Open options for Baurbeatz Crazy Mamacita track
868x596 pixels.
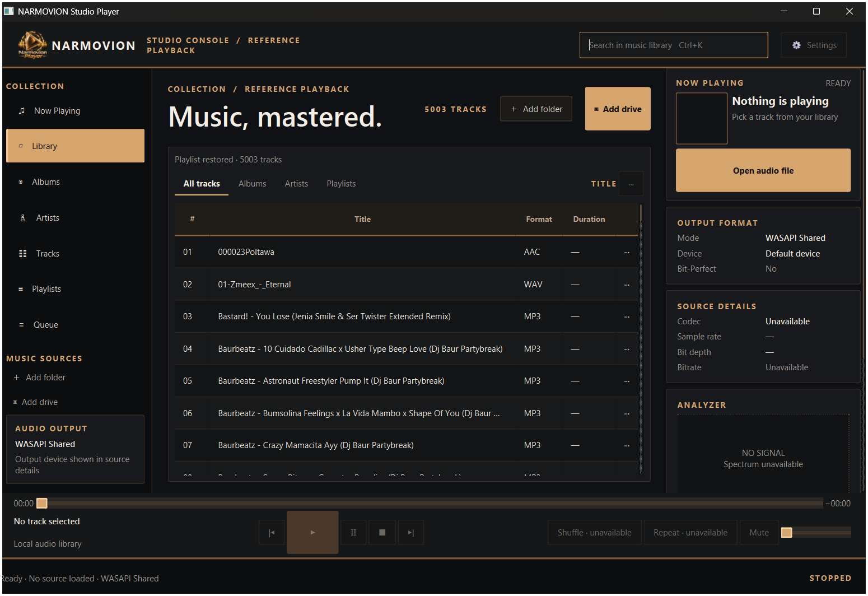click(x=627, y=446)
